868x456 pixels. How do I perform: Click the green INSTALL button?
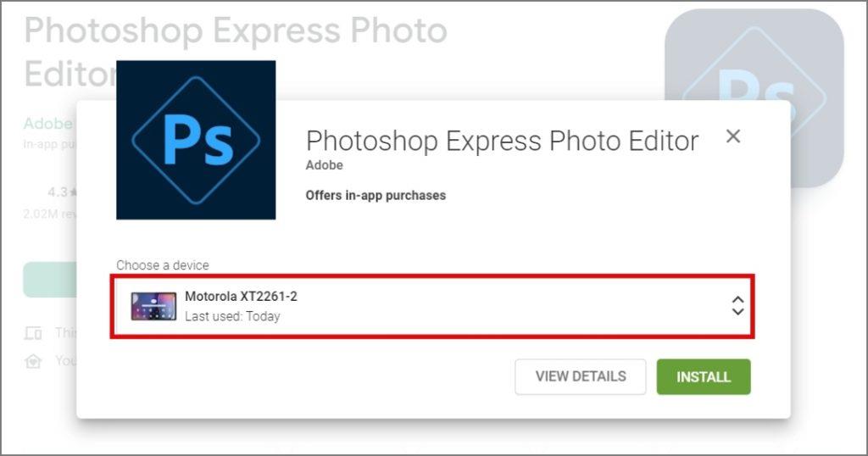(x=704, y=377)
